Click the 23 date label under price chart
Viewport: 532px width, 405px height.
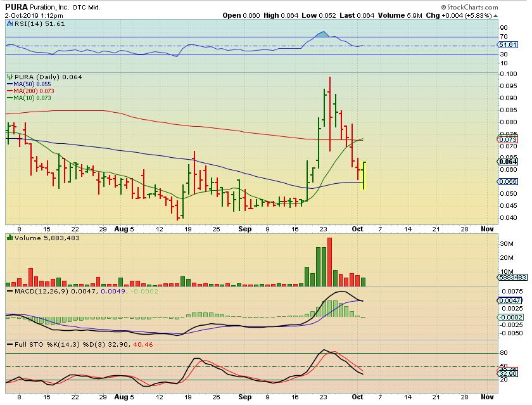[x=324, y=229]
